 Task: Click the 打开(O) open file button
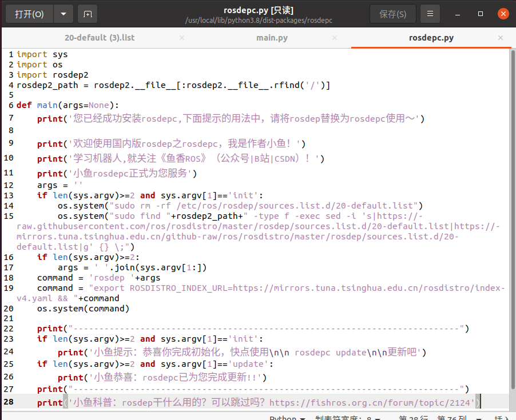29,14
